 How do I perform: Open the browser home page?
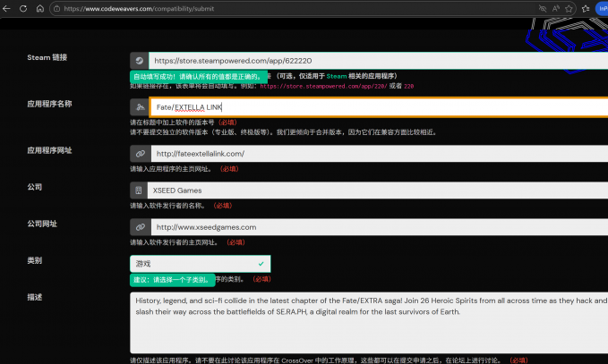(40, 9)
